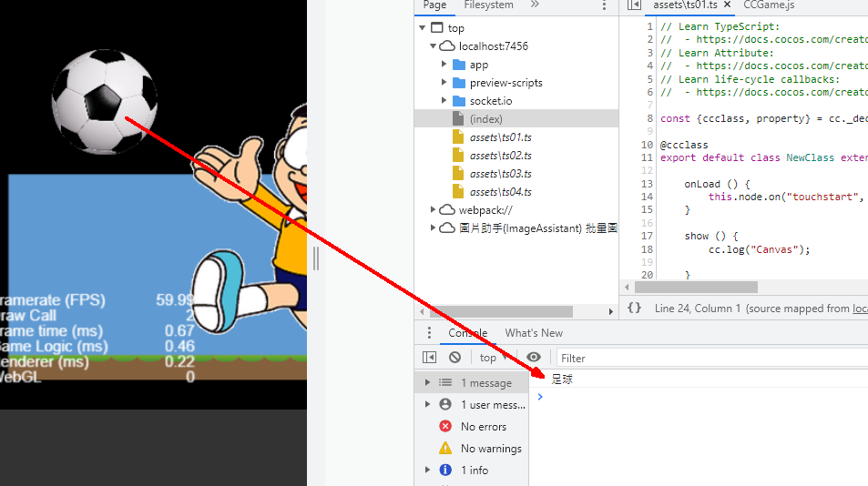
Task: Collapse the localhost:7456 node
Action: click(x=433, y=46)
